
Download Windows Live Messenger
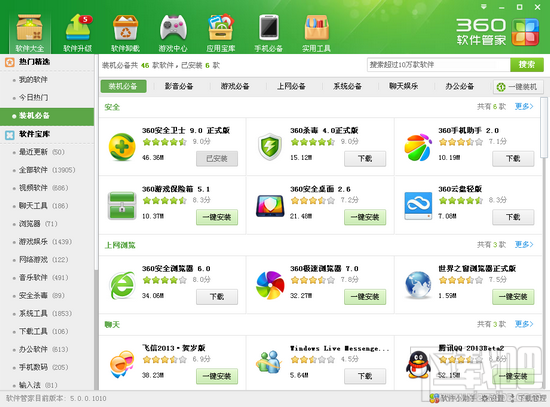[x=365, y=376]
